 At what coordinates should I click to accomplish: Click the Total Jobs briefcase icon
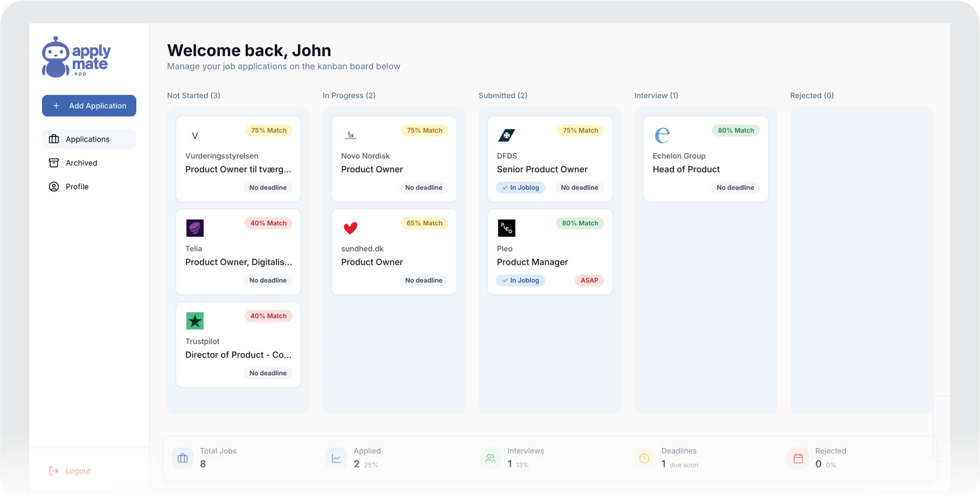182,457
